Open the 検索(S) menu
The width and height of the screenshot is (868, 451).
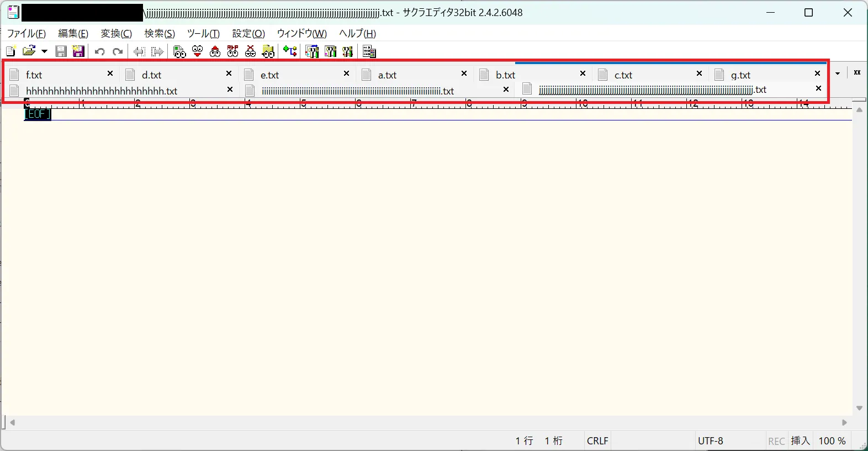(x=160, y=34)
